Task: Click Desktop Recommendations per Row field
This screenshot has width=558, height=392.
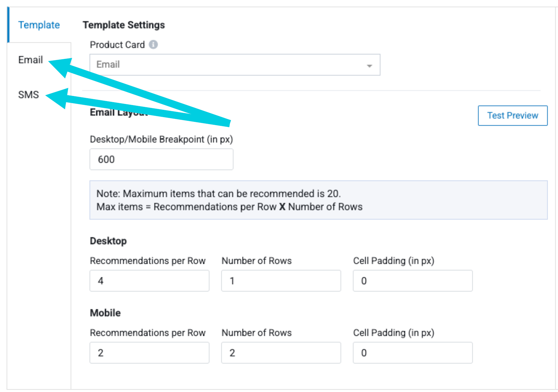Action: (149, 281)
